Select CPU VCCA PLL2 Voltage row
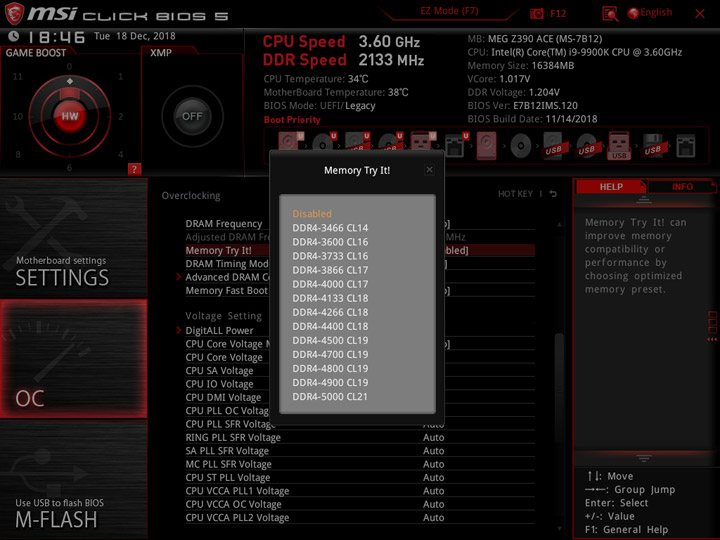The width and height of the screenshot is (720, 540). (x=360, y=518)
